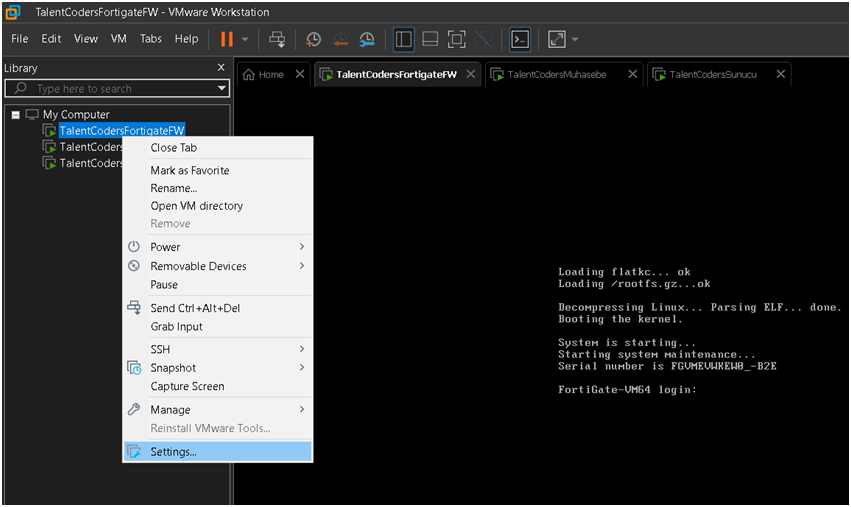Close the Library panel
This screenshot has width=851, height=507.
pyautogui.click(x=221, y=67)
